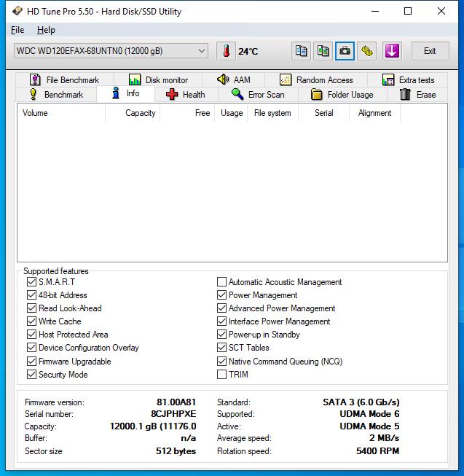Click the Volume column header
This screenshot has height=476, width=464.
pyautogui.click(x=61, y=113)
